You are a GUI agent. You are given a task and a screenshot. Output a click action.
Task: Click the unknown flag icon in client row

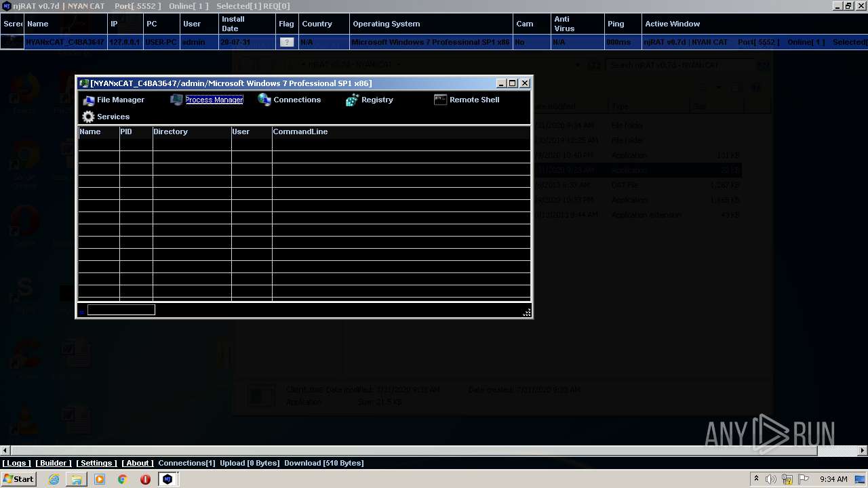tap(287, 42)
